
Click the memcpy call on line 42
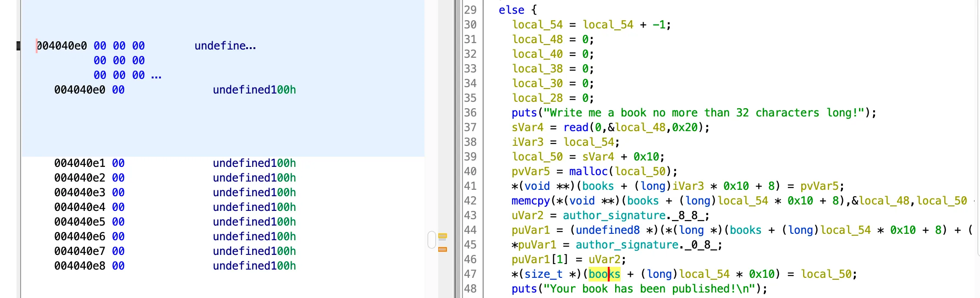530,201
